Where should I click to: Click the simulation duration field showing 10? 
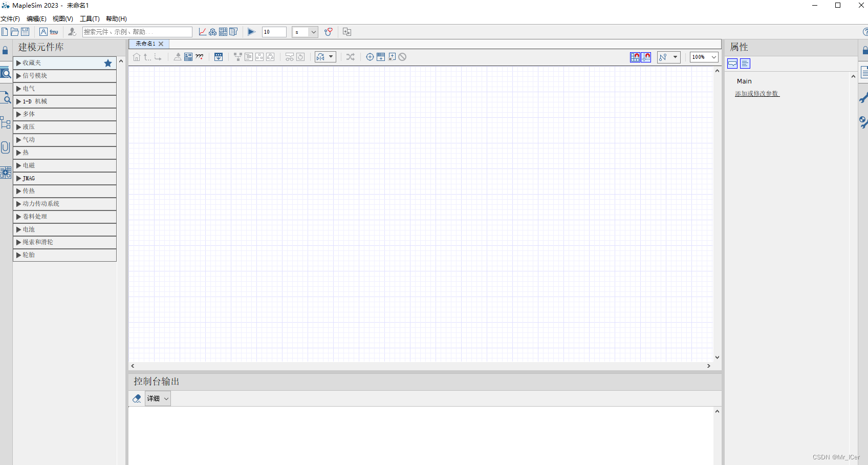(x=274, y=32)
